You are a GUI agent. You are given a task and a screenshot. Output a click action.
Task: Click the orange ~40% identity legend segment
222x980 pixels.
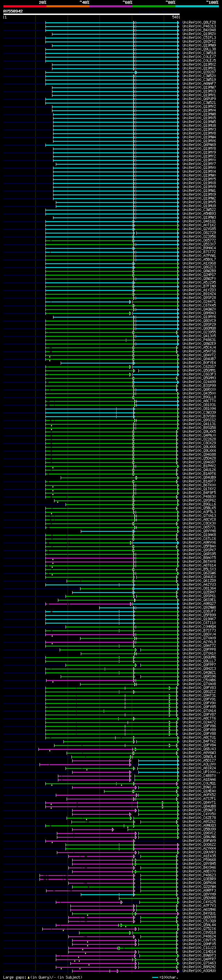pos(68,6)
